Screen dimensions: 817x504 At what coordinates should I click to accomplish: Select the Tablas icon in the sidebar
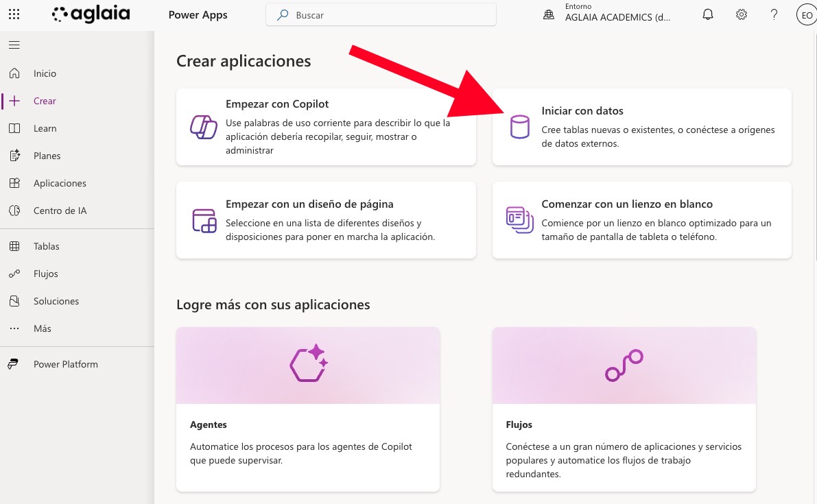click(x=15, y=246)
